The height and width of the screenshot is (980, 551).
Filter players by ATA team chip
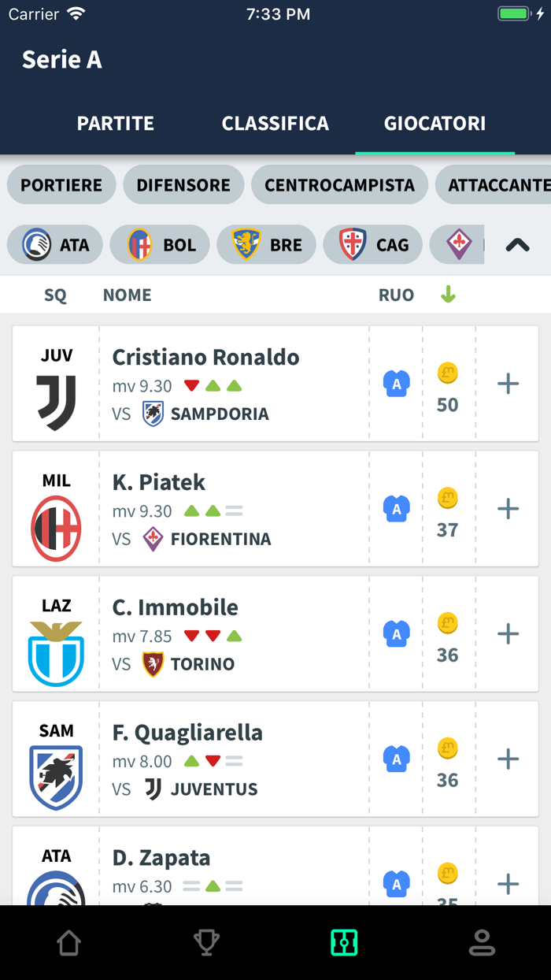point(54,245)
